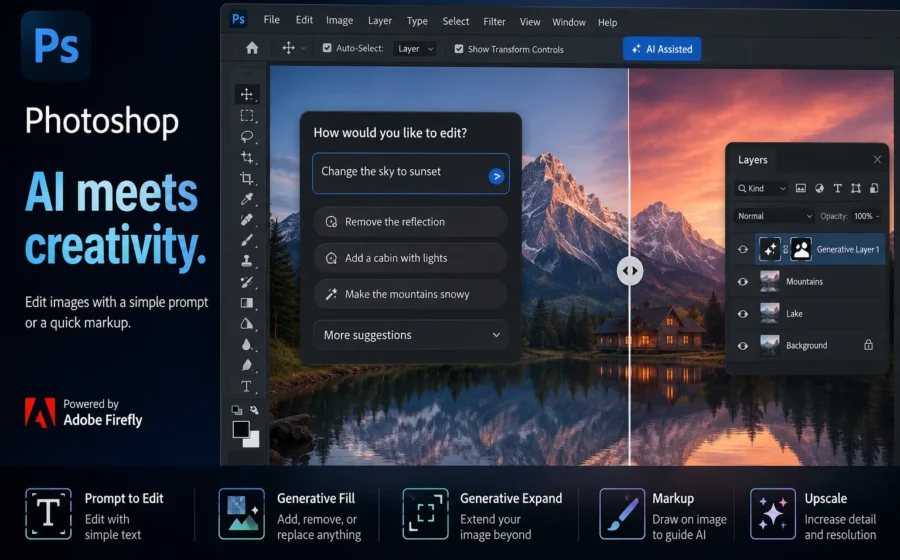Open the Select menu
This screenshot has height=560, width=900.
(x=456, y=21)
